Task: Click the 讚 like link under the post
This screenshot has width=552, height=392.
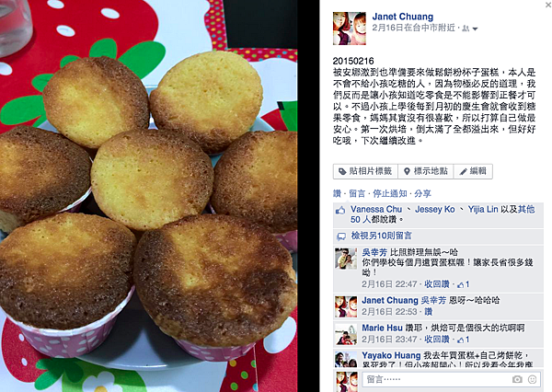Action: pos(337,193)
